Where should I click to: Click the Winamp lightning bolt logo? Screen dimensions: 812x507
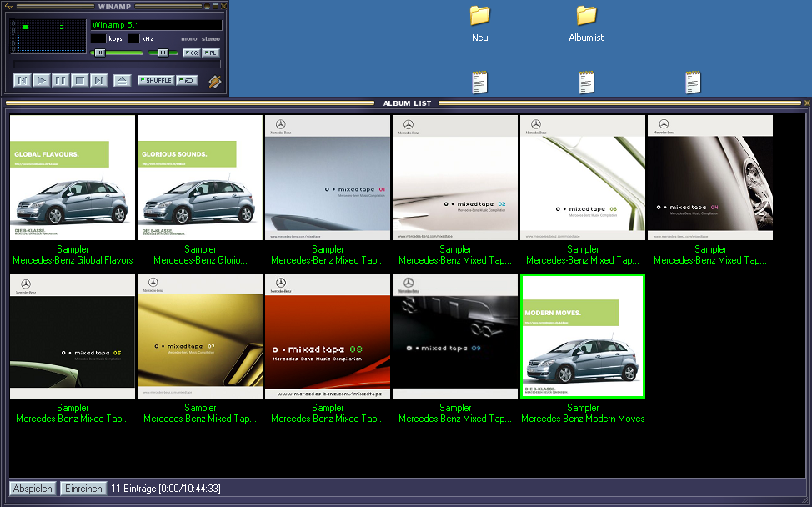pyautogui.click(x=215, y=82)
